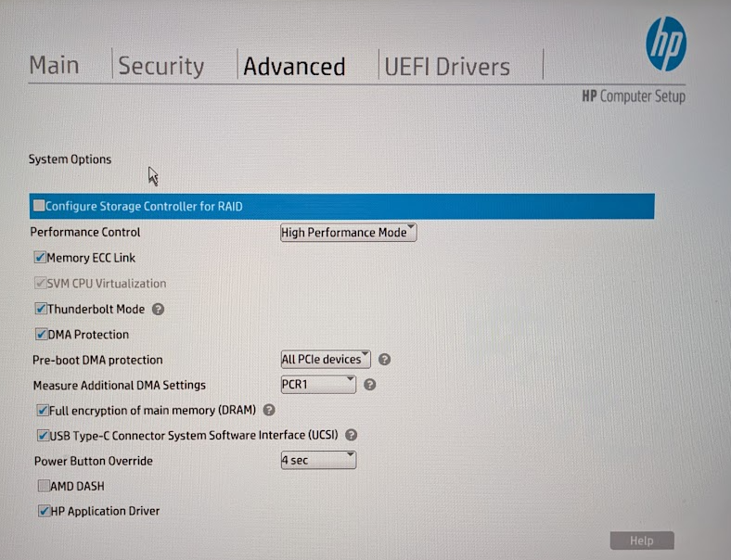Select the Advanced tab
This screenshot has height=560, width=731.
pyautogui.click(x=294, y=67)
